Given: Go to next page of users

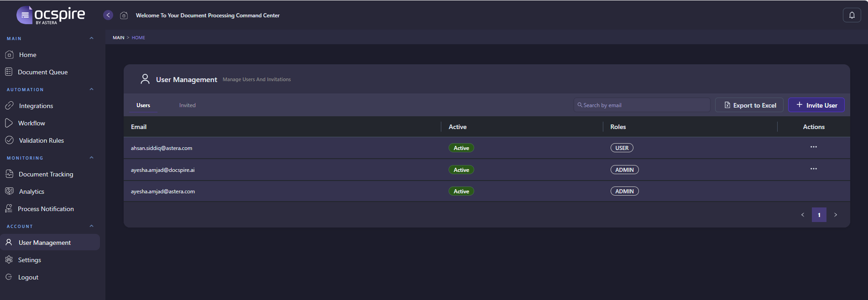Looking at the screenshot, I should (836, 215).
